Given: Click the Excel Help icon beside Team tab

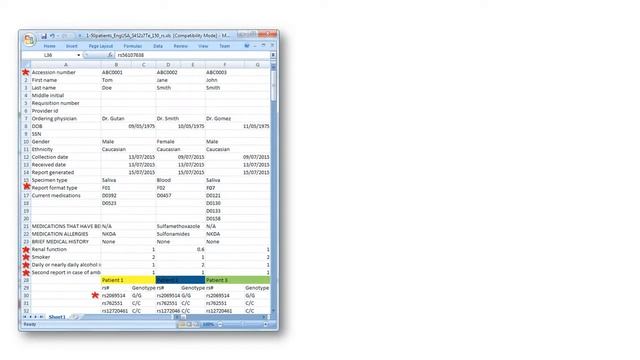Looking at the screenshot, I should pyautogui.click(x=247, y=46).
